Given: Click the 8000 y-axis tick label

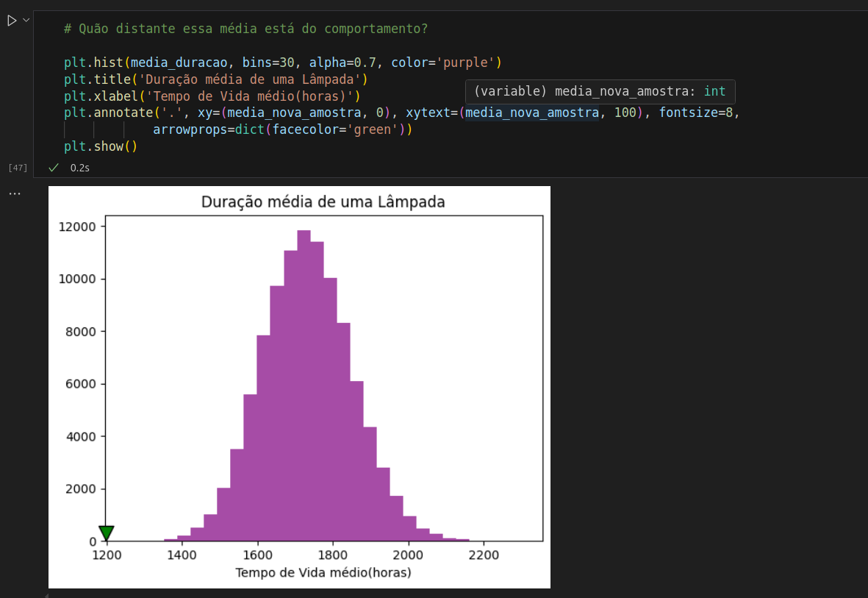Looking at the screenshot, I should [x=81, y=332].
